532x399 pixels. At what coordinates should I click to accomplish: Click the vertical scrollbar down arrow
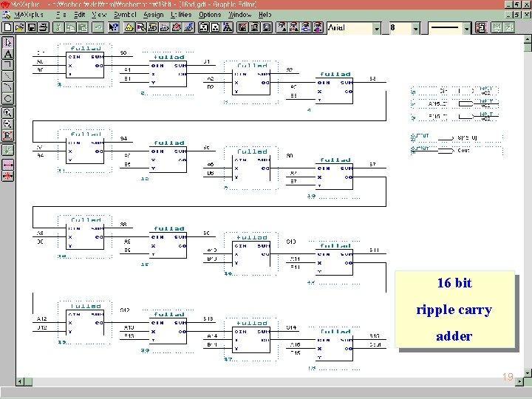[528, 373]
